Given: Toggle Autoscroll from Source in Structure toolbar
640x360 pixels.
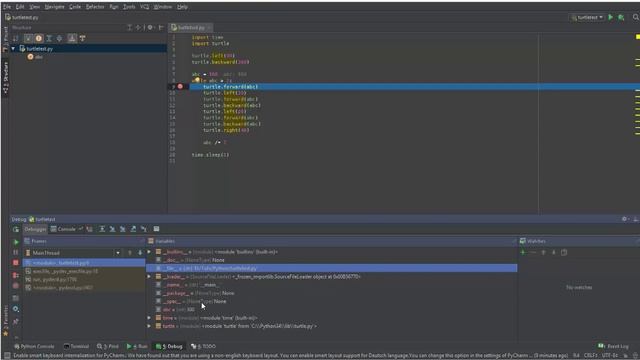Looking at the screenshot, I should pos(82,38).
